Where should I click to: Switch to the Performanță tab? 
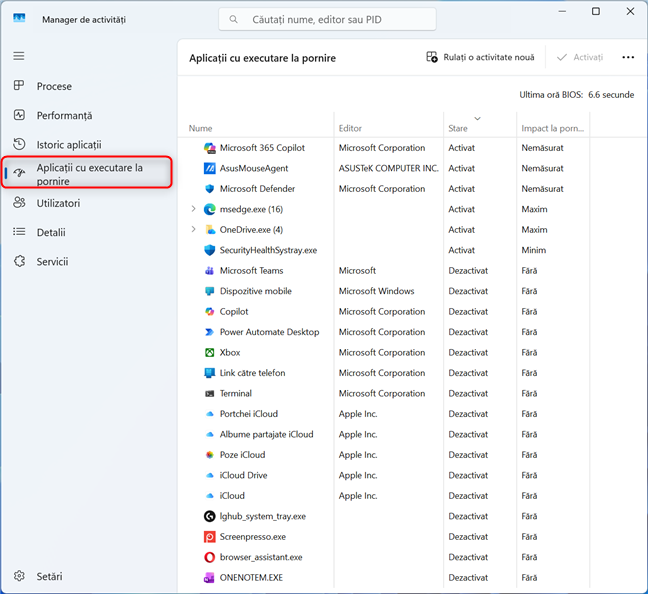pos(64,116)
